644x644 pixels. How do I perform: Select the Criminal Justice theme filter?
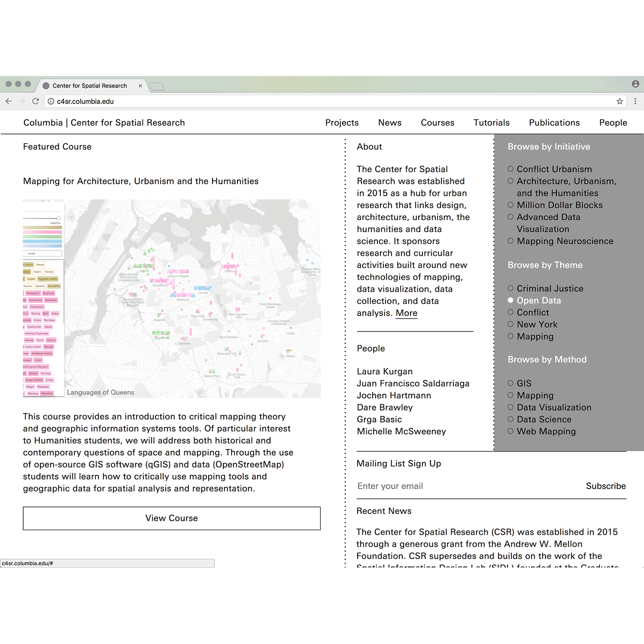510,289
